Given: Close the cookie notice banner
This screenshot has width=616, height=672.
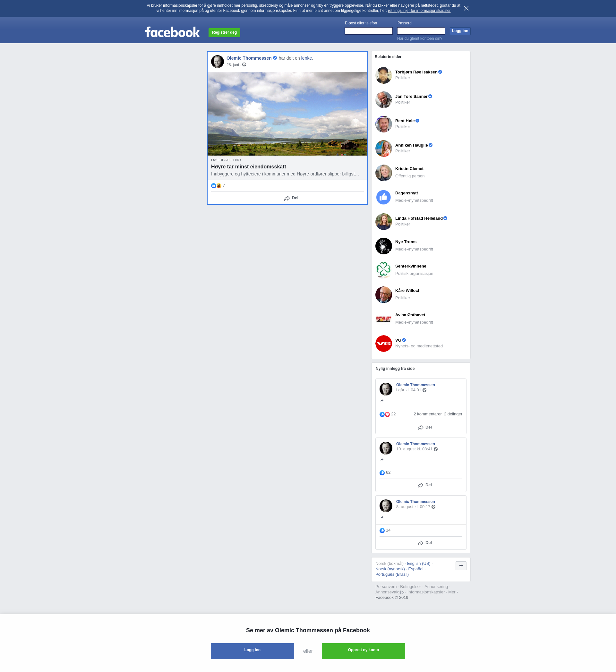Looking at the screenshot, I should tap(466, 8).
